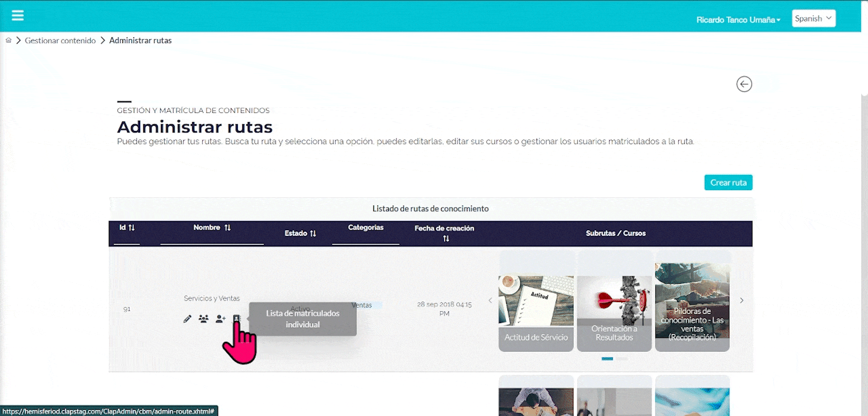Sort the table by Estado

313,233
